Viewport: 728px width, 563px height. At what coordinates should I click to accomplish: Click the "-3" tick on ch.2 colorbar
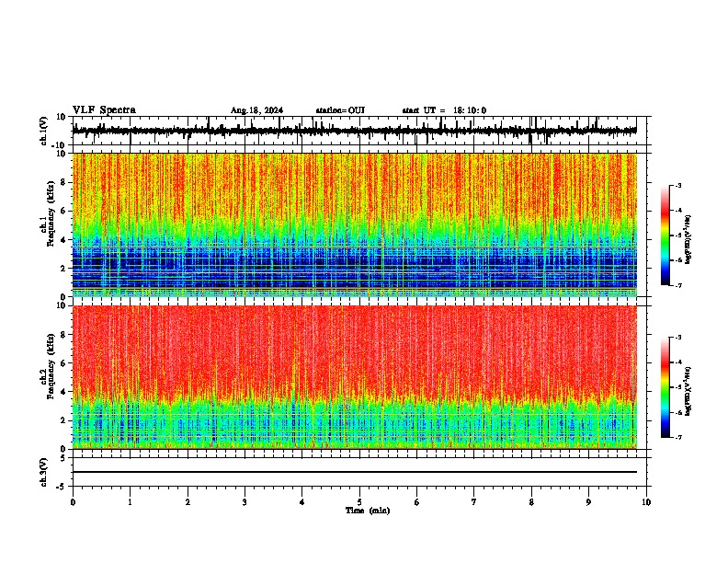pos(678,338)
